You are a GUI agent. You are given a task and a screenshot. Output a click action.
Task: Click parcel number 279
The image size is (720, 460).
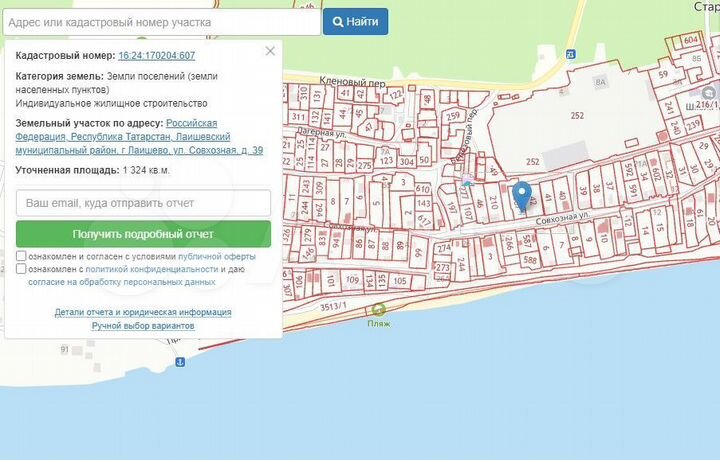point(308,235)
